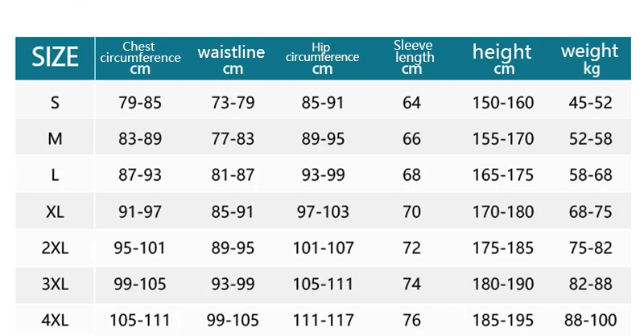Select the height cm header
This screenshot has height=336, width=644.
point(502,59)
